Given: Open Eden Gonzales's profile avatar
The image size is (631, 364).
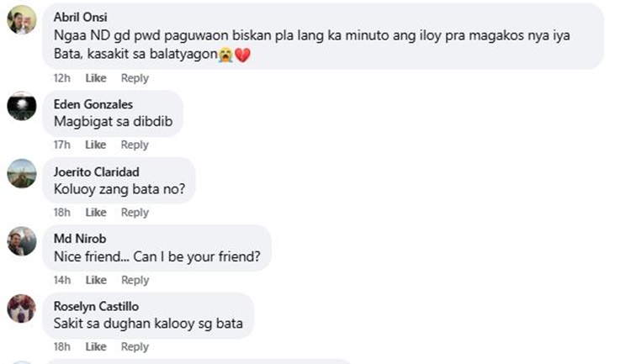Looking at the screenshot, I should [22, 107].
